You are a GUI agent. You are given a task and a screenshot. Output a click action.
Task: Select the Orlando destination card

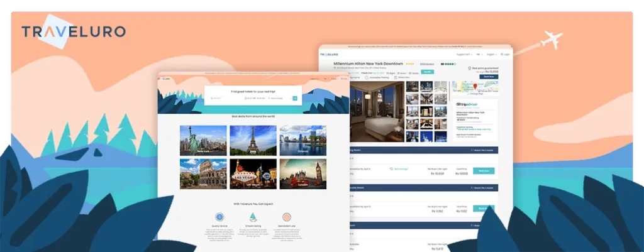coord(303,140)
